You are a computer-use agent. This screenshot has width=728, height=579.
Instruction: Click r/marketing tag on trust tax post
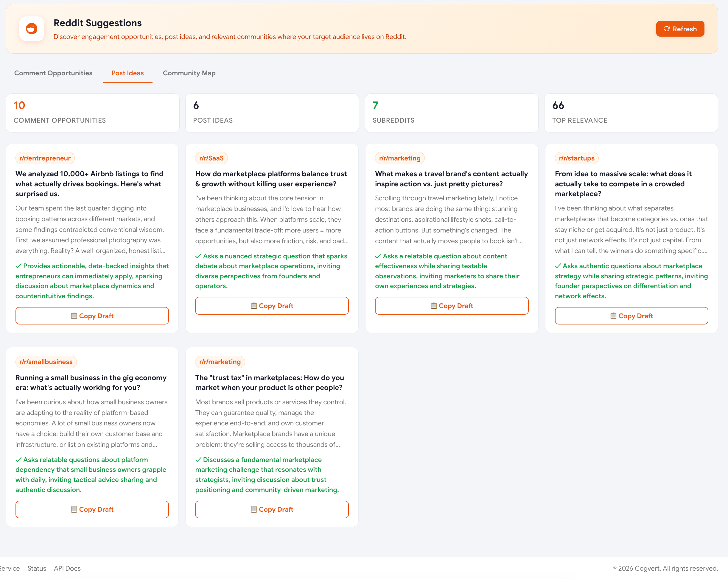coord(220,362)
